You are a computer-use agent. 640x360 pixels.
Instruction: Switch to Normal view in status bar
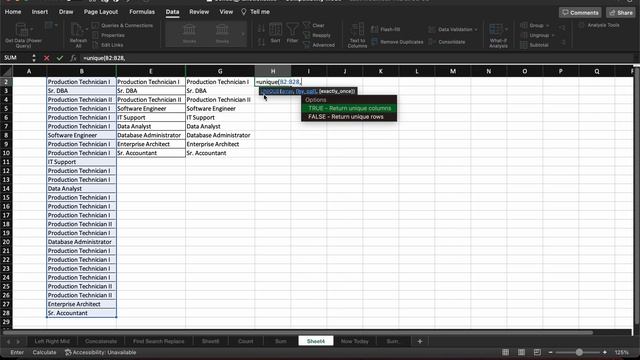pyautogui.click(x=505, y=352)
